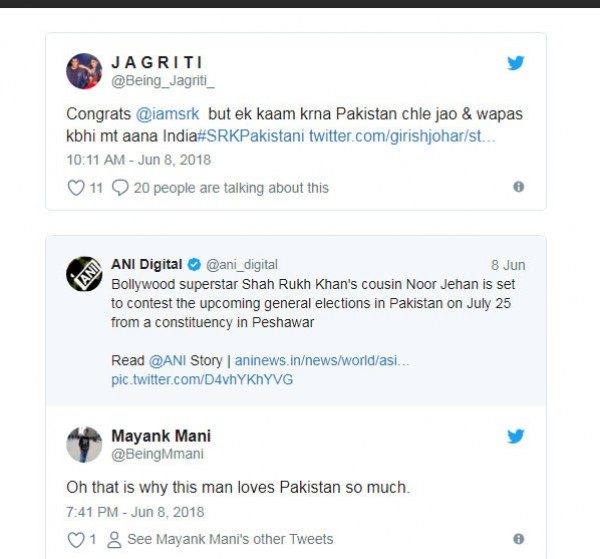
Task: Click the person icon beside See Mayank Mani's other Tweets
Action: pyautogui.click(x=114, y=540)
